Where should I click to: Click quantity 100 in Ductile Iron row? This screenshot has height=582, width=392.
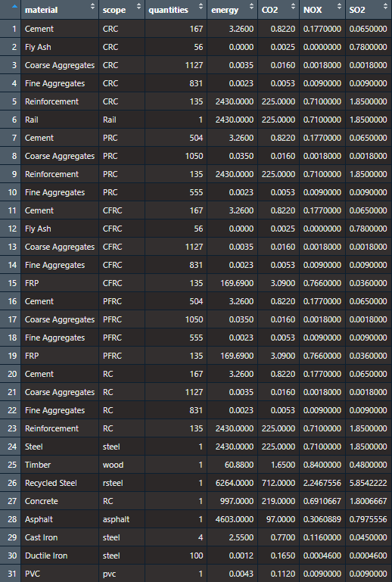[196, 556]
